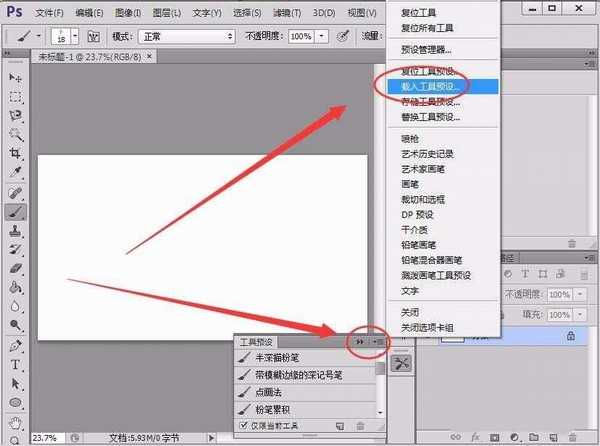The image size is (600, 446).
Task: Select the Move tool
Action: (x=16, y=77)
